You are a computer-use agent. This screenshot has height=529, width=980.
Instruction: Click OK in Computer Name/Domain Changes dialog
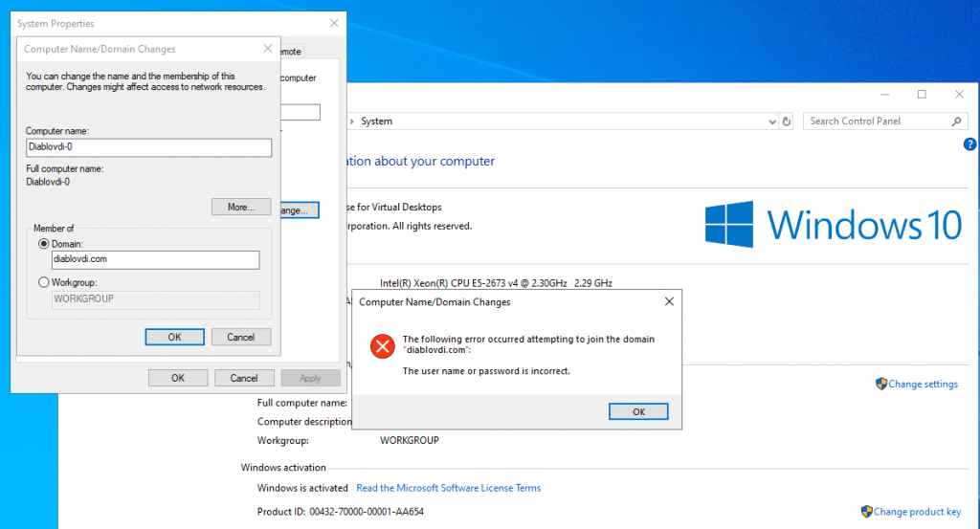(x=174, y=337)
